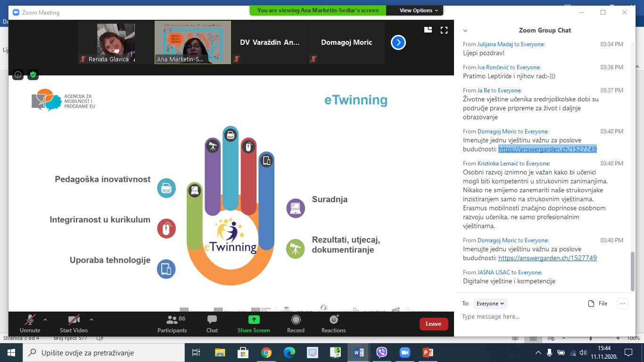Switch to Zoom on the taskbar
The image size is (644, 362).
coord(405,353)
